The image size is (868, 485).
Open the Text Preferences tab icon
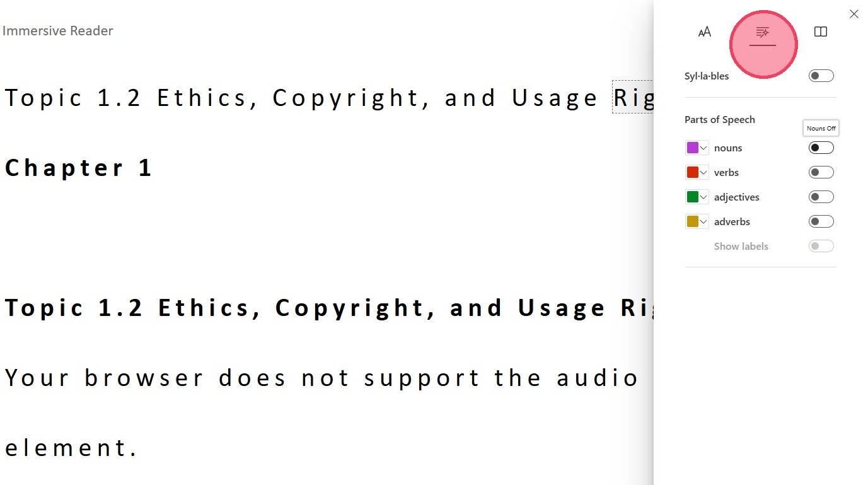[x=705, y=32]
